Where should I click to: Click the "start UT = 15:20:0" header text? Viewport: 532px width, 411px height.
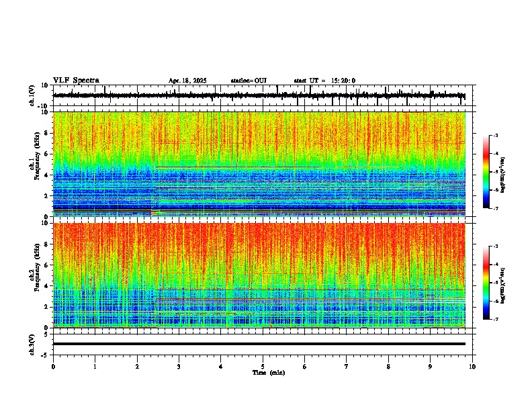click(x=324, y=81)
